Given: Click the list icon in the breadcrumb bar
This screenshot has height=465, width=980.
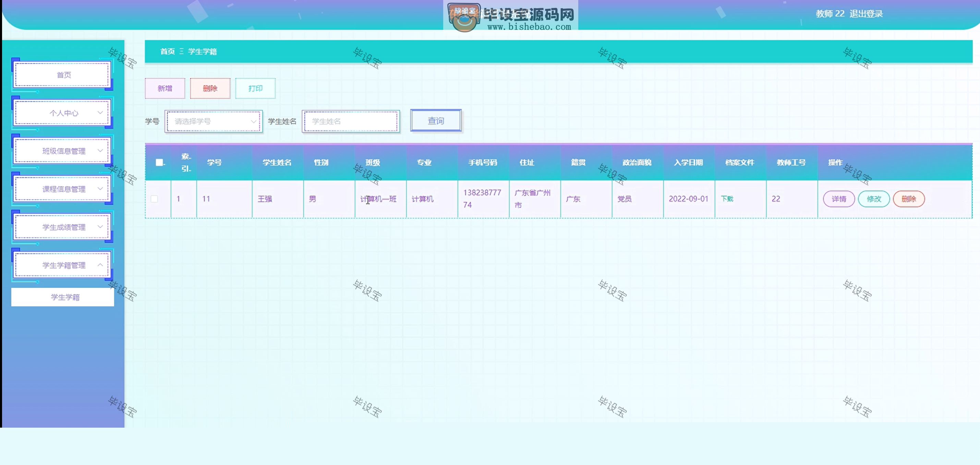Looking at the screenshot, I should point(183,51).
